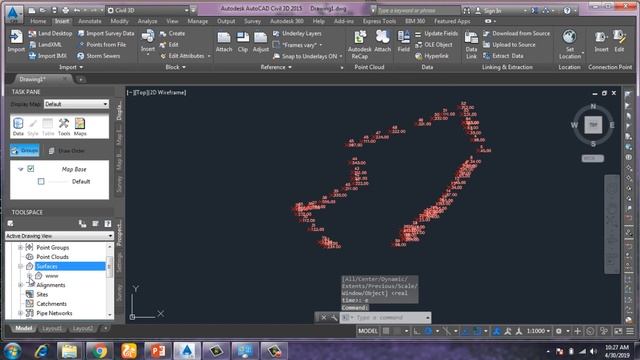Switch to the Layout1 tab
The image size is (640, 360).
click(x=52, y=328)
